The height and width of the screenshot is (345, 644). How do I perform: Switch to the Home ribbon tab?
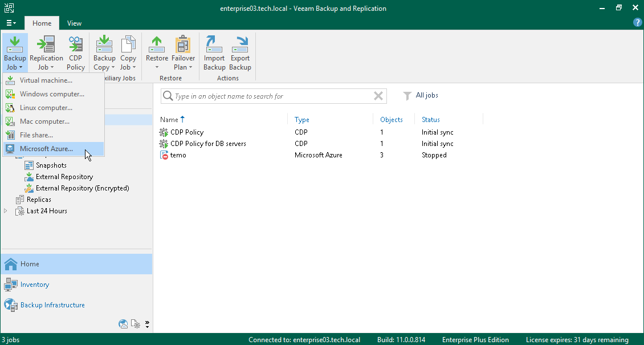click(x=42, y=23)
